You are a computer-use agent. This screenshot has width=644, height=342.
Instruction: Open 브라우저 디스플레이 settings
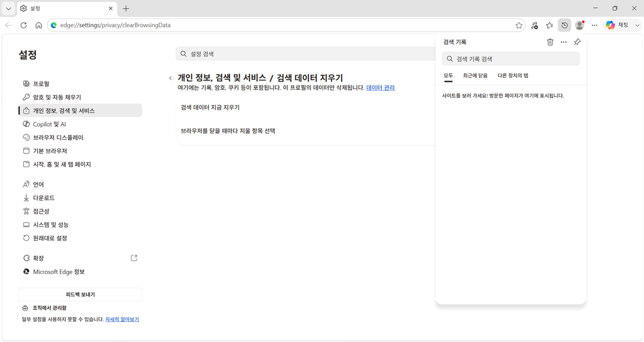[80, 138]
